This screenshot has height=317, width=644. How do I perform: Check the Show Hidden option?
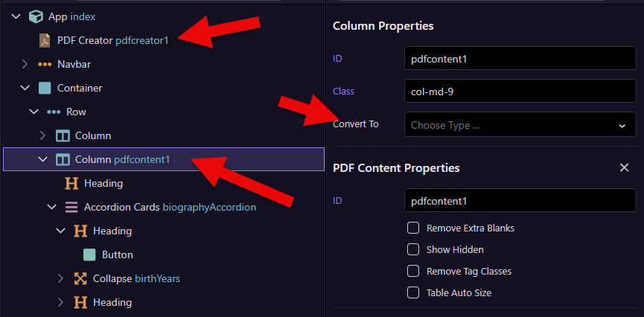tap(412, 250)
